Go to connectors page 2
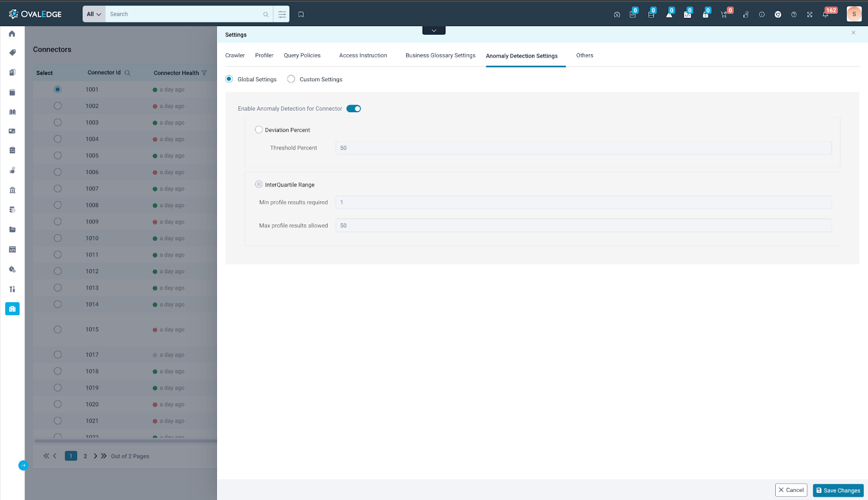 point(85,456)
